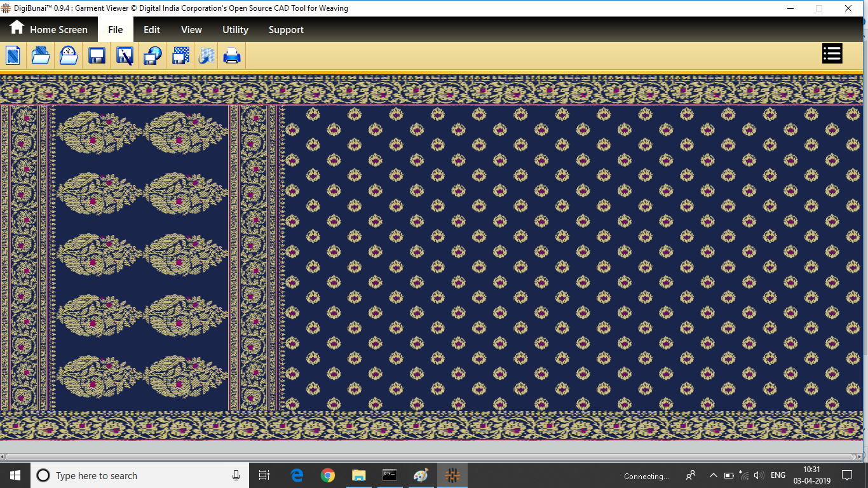Expand hidden system tray icons
The width and height of the screenshot is (868, 488).
[x=713, y=475]
